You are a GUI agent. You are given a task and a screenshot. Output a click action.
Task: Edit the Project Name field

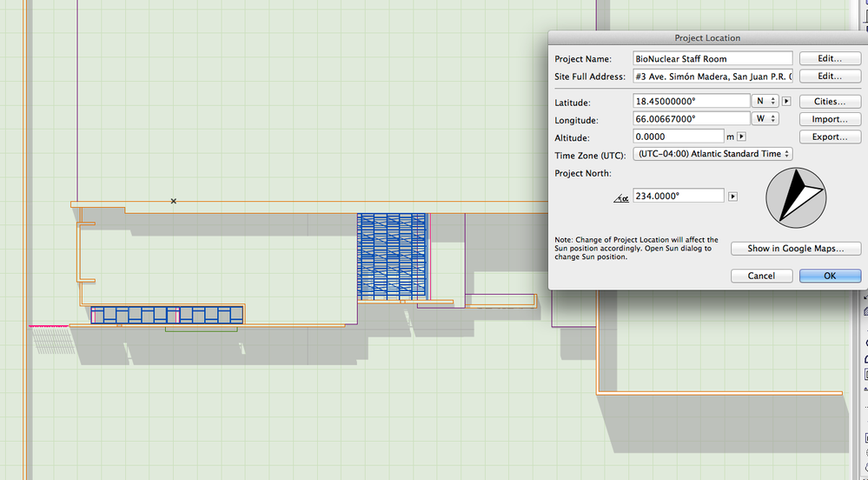coord(712,59)
